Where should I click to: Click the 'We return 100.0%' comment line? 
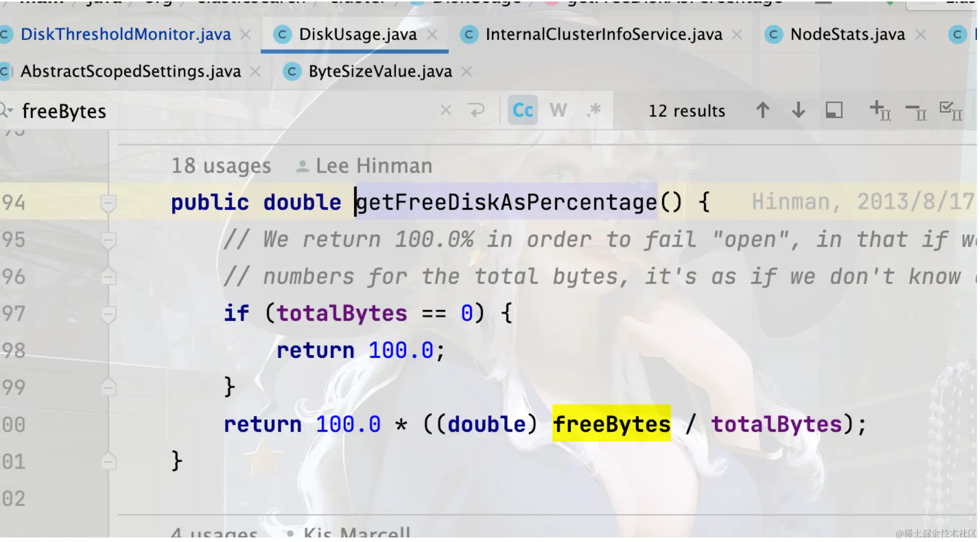pos(600,240)
